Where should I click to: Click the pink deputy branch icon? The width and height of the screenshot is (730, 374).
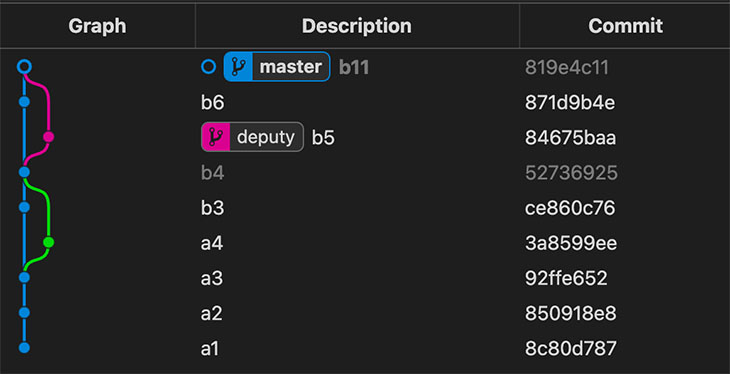216,137
